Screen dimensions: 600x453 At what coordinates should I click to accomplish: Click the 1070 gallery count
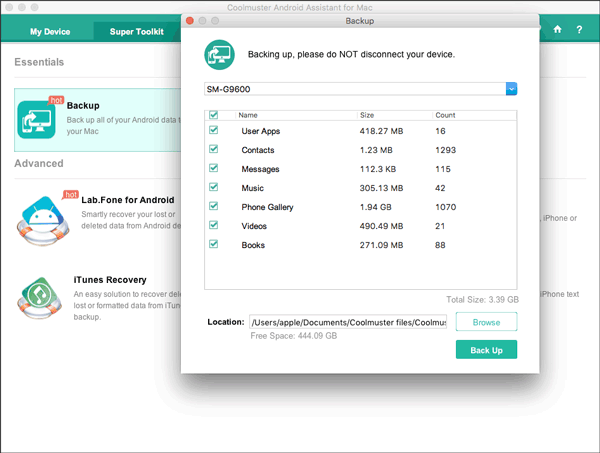tap(445, 207)
